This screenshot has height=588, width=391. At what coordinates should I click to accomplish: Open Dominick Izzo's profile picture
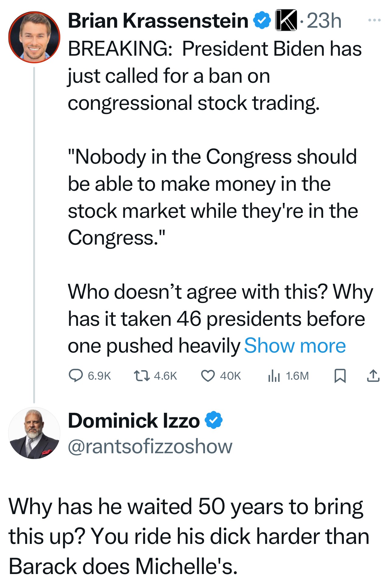(x=34, y=433)
